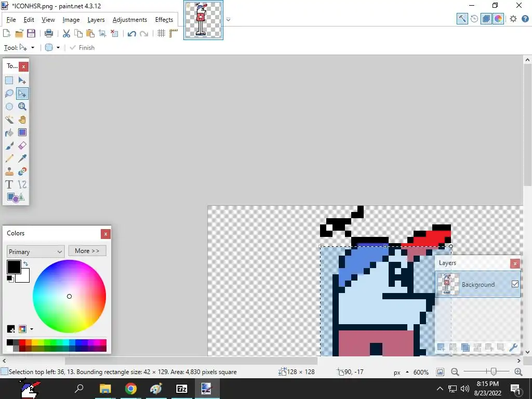Show hidden system tray icons
Screen dimensions: 532x399
click(x=440, y=389)
